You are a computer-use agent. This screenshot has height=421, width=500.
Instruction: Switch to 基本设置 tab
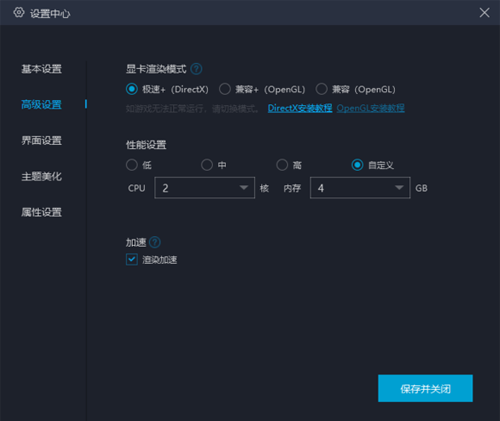[41, 69]
